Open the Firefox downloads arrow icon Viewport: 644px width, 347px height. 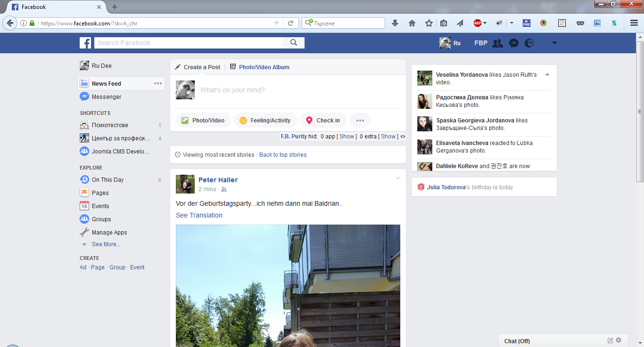point(395,23)
